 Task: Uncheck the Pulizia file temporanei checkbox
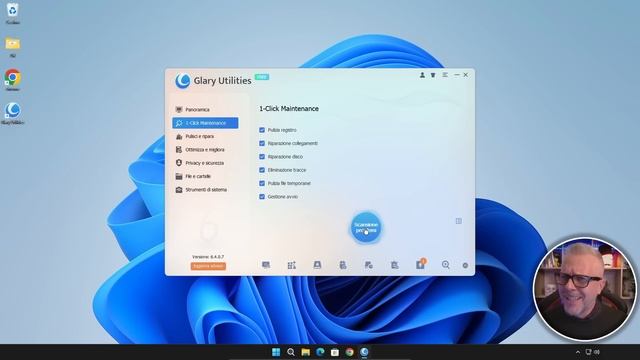tap(262, 183)
